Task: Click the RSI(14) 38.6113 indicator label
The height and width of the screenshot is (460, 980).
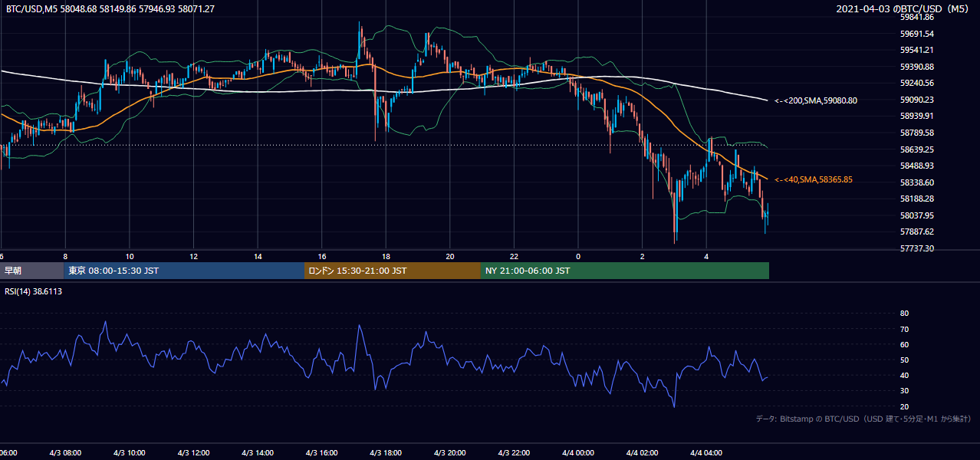Action: tap(34, 291)
